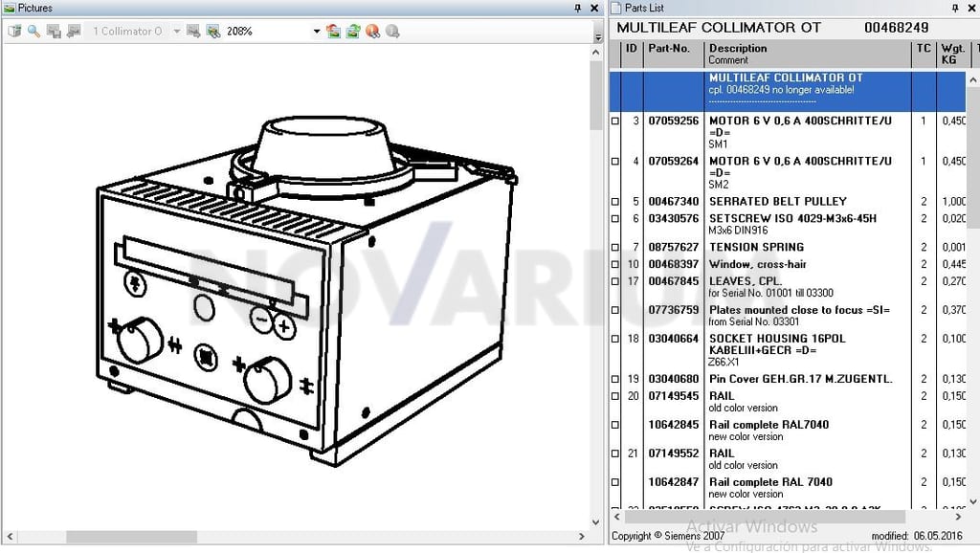Select highlighted MULTILEAF COLLIMATOR OT row
The image size is (980, 553).
[x=788, y=91]
